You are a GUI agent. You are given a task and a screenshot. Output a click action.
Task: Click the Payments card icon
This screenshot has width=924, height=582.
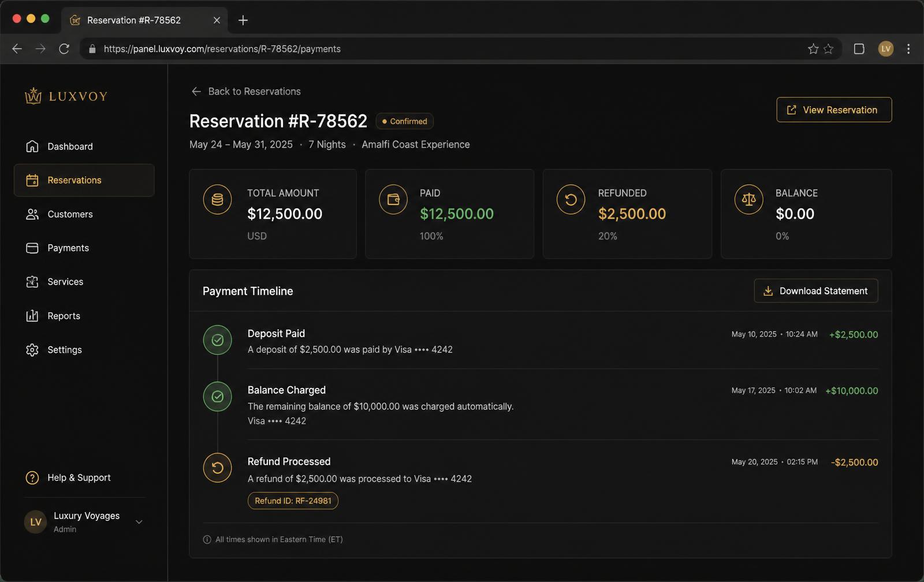tap(32, 248)
